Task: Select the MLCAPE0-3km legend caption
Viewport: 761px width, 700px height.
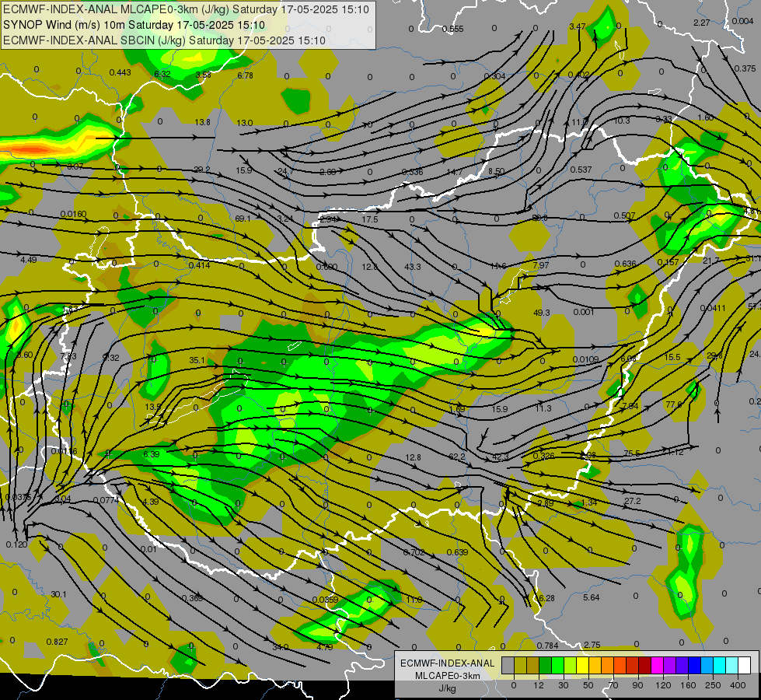Action: [447, 676]
